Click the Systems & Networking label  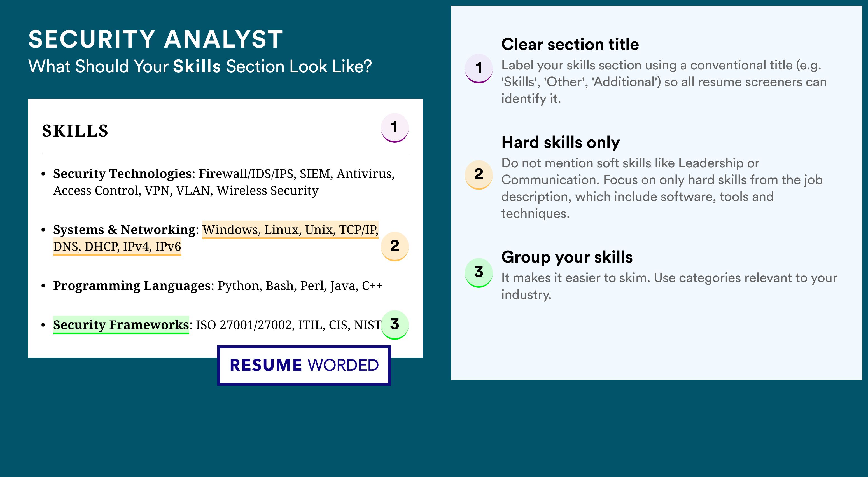[x=124, y=230]
